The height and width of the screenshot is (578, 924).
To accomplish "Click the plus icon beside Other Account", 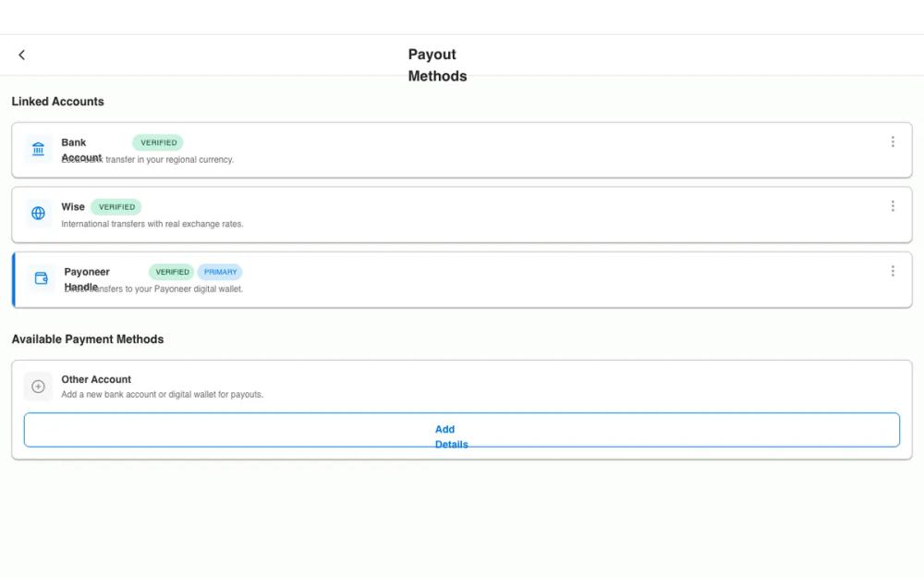I will pyautogui.click(x=38, y=386).
